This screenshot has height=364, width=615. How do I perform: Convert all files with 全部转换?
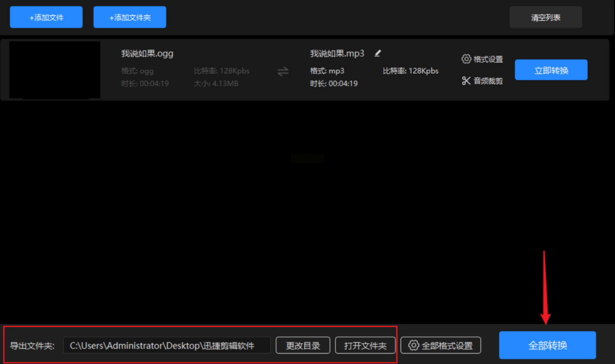(x=547, y=345)
